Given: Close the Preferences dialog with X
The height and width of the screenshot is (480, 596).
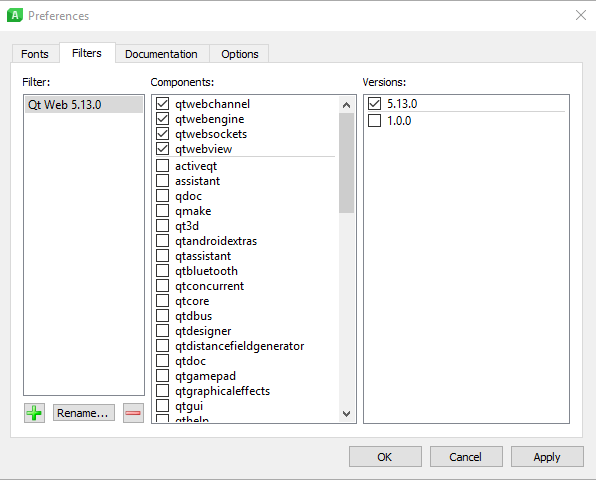Looking at the screenshot, I should pos(580,15).
